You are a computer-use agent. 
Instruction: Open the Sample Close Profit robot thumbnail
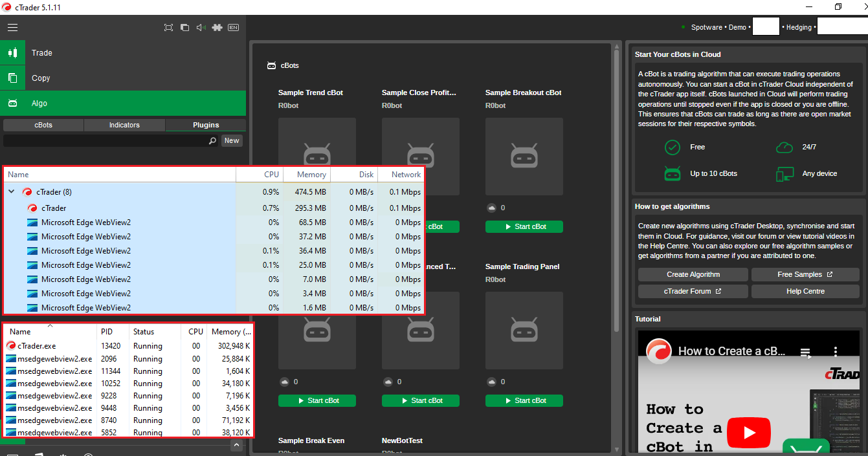pos(421,157)
